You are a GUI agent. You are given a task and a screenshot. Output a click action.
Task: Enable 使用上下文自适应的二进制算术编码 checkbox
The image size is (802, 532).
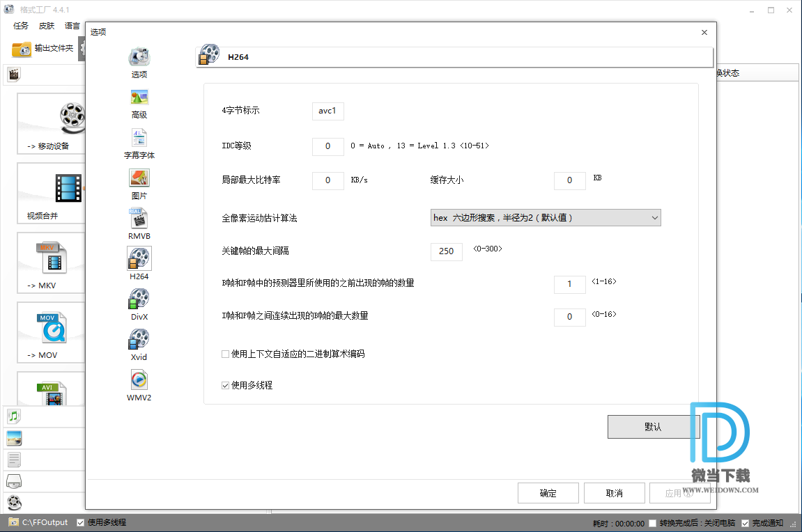point(226,354)
